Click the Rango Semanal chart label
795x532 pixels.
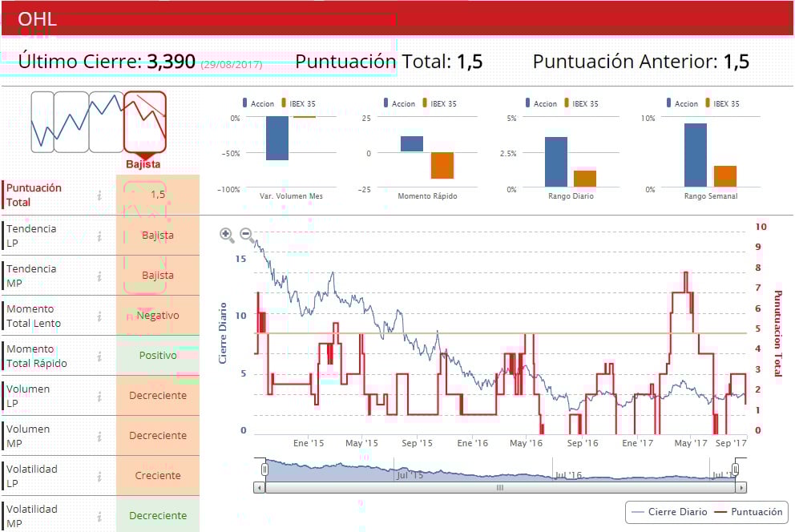coord(711,195)
